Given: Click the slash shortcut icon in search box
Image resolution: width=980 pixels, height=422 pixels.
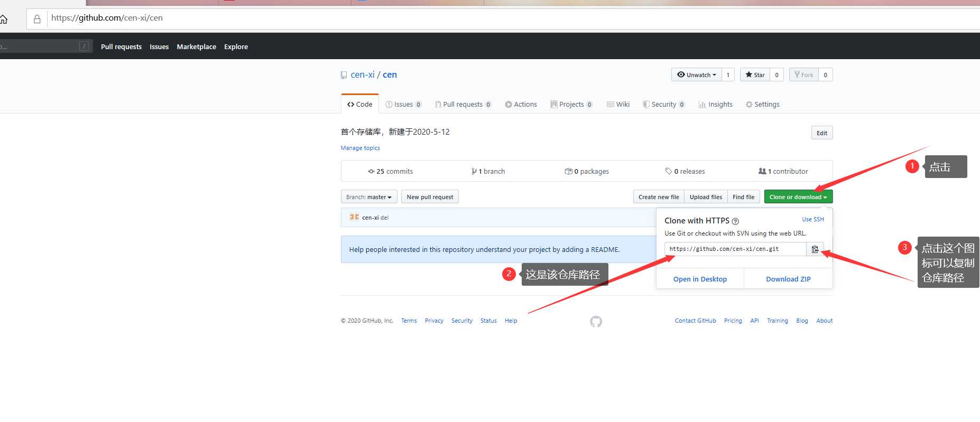Looking at the screenshot, I should click(x=84, y=46).
